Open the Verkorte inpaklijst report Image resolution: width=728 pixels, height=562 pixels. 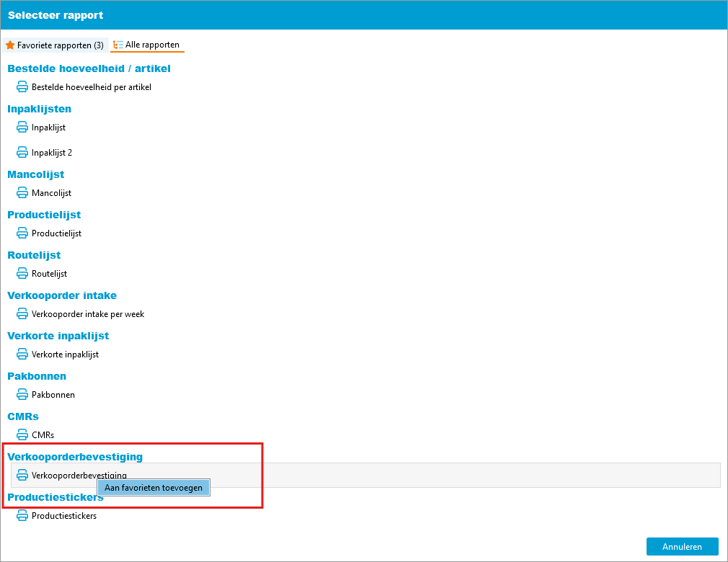[x=65, y=354]
